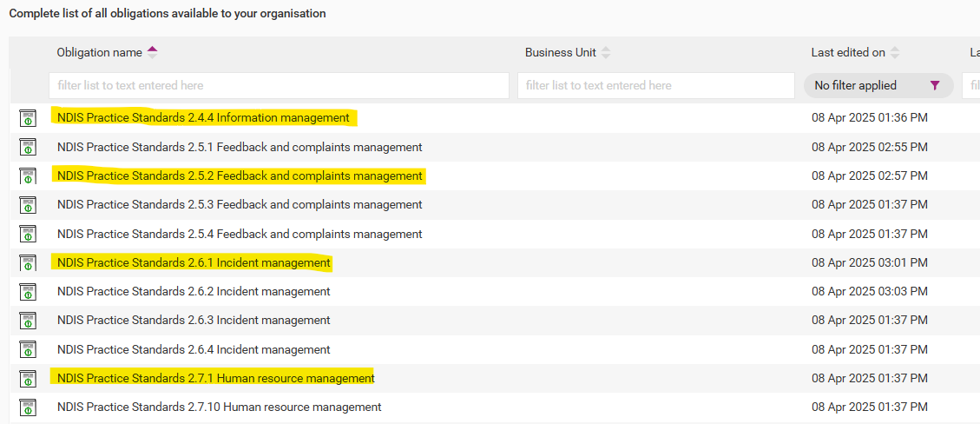Screen dimensions: 980x424
Task: Select the 2.5.1 row's 02:55 PM date cell
Action: [x=870, y=147]
